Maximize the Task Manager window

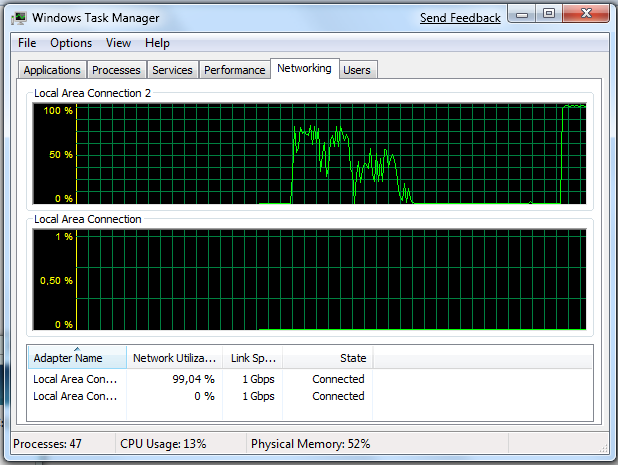pos(549,14)
